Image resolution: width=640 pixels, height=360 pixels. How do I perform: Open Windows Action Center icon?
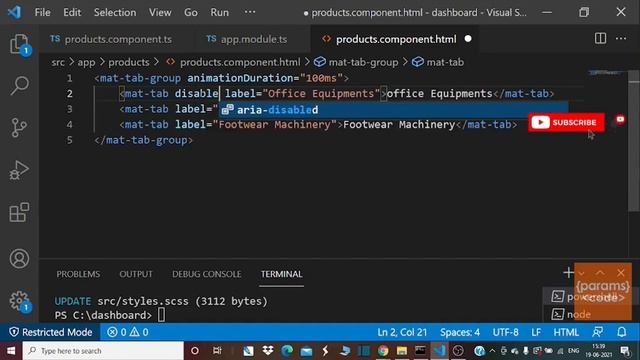click(x=625, y=351)
